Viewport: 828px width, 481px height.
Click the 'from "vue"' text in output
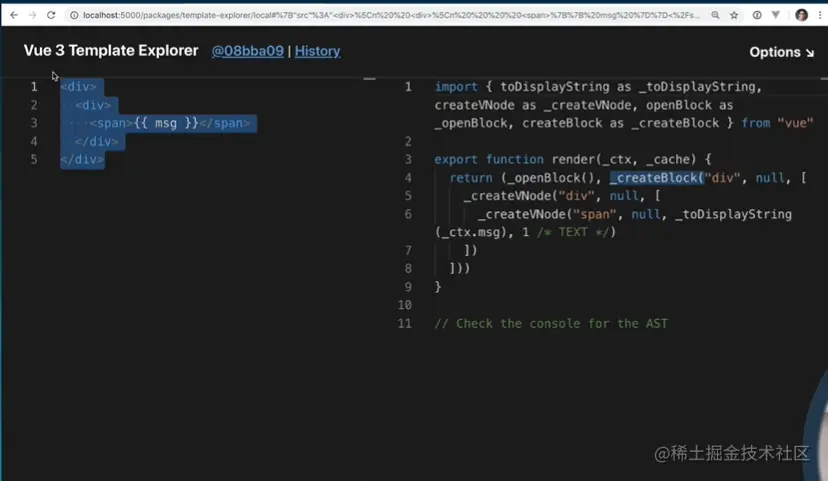777,123
